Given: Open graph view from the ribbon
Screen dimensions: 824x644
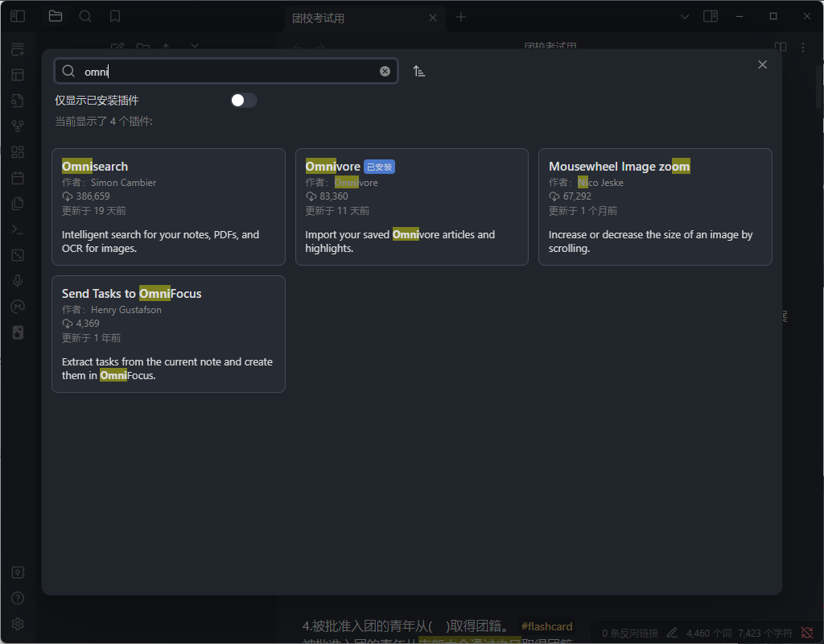Looking at the screenshot, I should pyautogui.click(x=18, y=126).
